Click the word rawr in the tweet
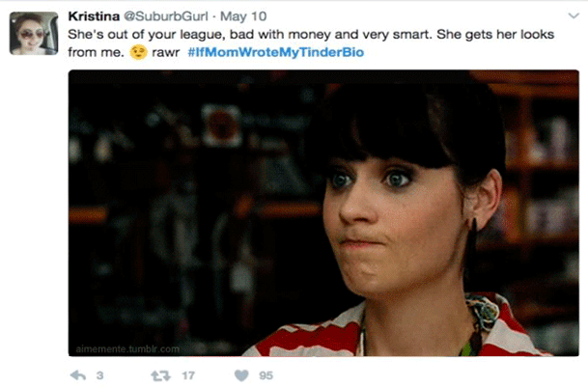Screen dimensions: 588x388 tap(166, 52)
